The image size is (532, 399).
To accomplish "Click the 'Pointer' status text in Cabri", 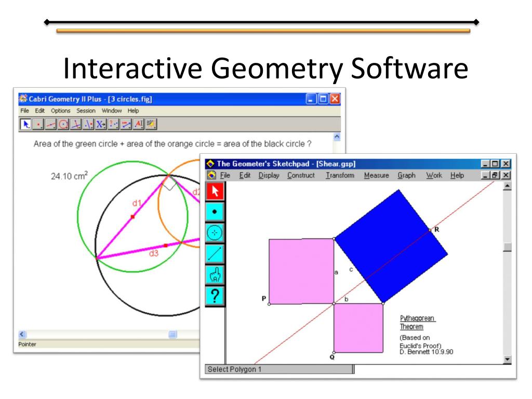I will click(27, 344).
